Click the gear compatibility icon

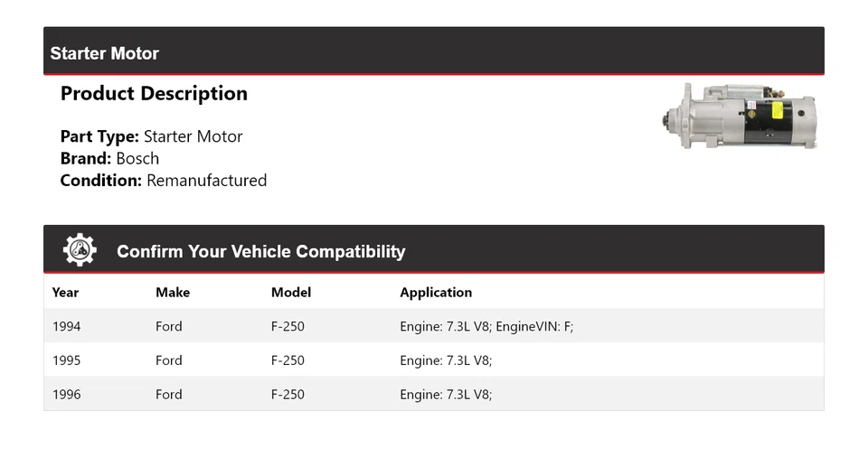coord(80,250)
